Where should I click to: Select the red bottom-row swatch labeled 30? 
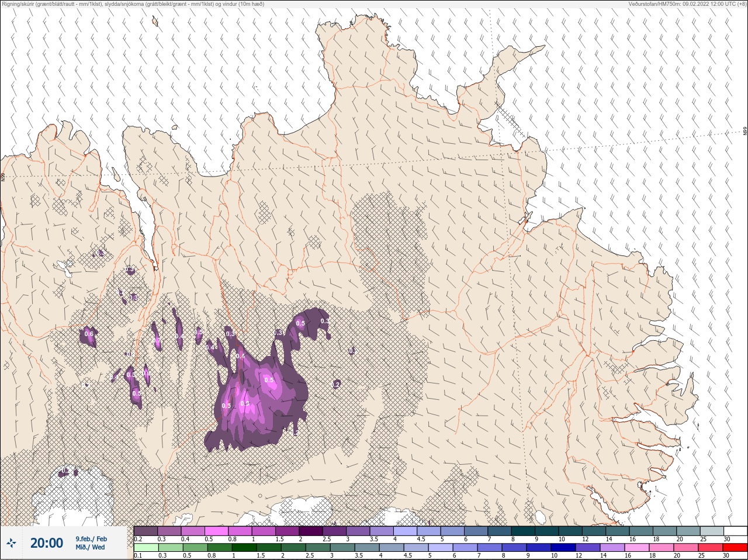(735, 548)
